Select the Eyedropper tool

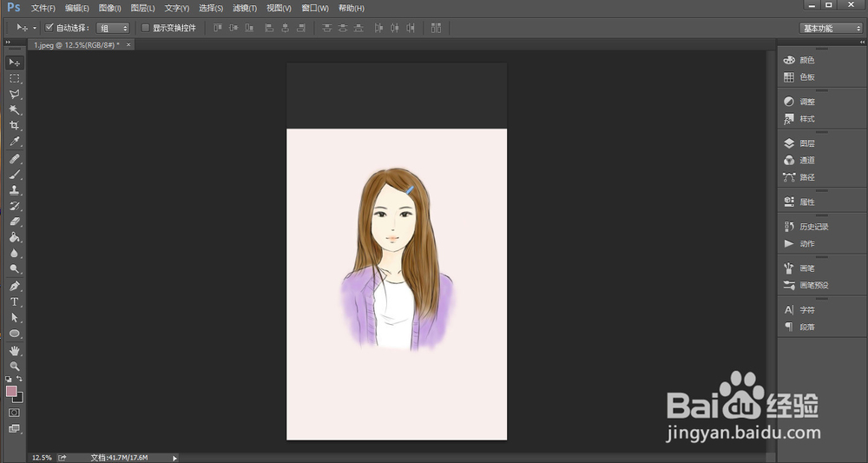tap(15, 142)
